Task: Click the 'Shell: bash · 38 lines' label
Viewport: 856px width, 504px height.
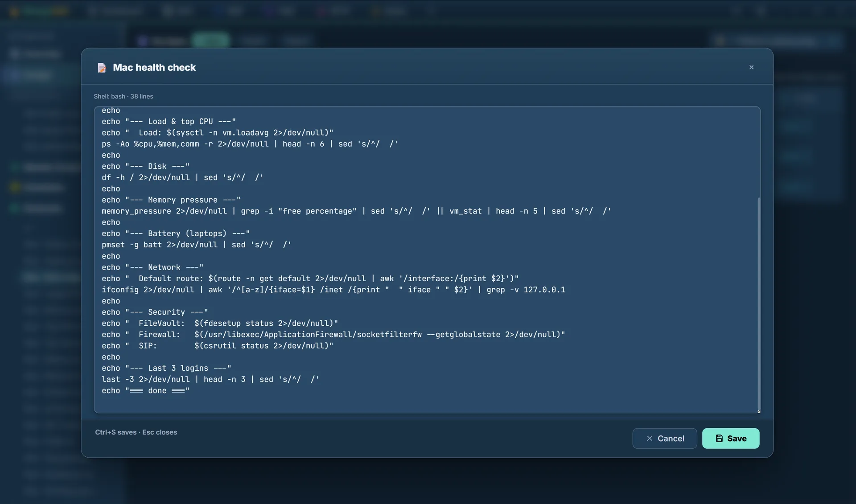Action: point(123,96)
